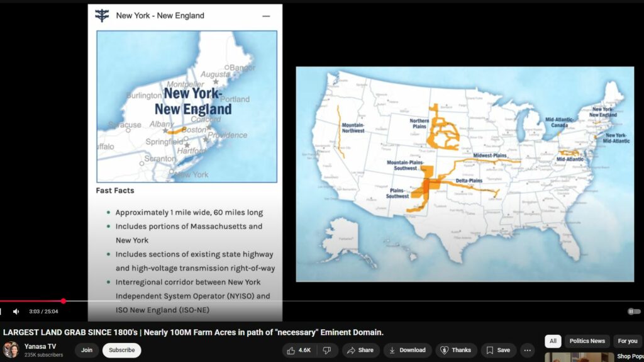Mute the video volume
Screen dimensions: 644x362
(x=16, y=312)
